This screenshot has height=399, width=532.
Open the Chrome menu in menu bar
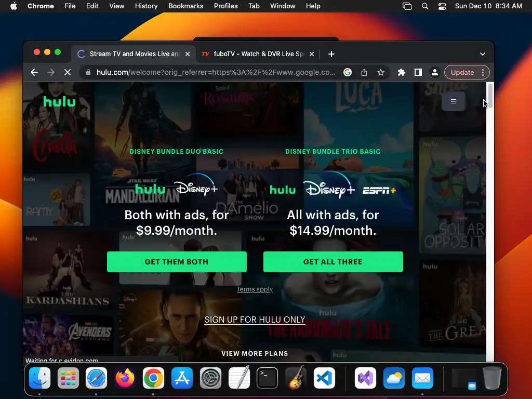[x=41, y=6]
